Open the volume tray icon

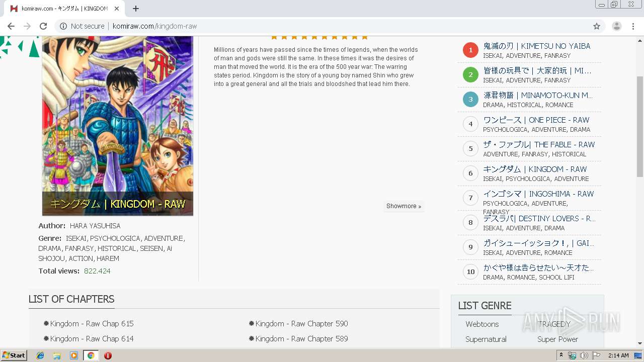[584, 355]
